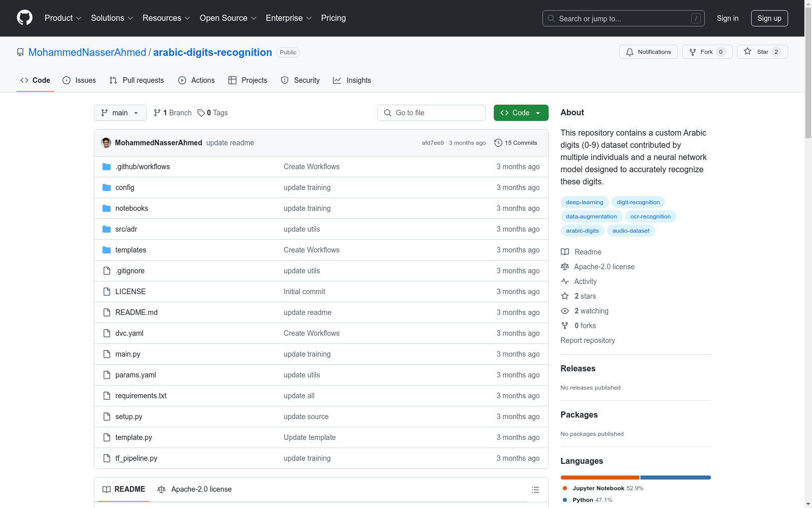Click the notebooks folder icon

coord(107,208)
